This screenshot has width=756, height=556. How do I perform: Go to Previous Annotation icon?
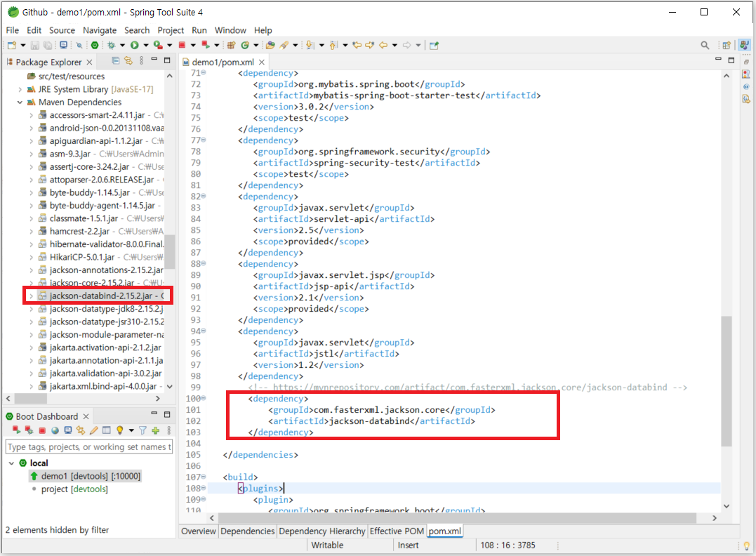pos(333,46)
